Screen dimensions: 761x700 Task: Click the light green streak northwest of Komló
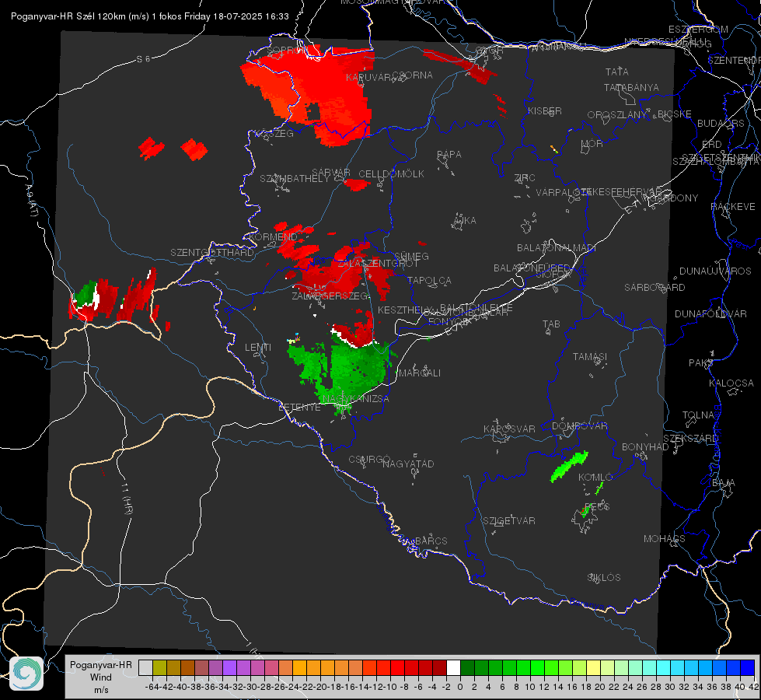coord(569,467)
